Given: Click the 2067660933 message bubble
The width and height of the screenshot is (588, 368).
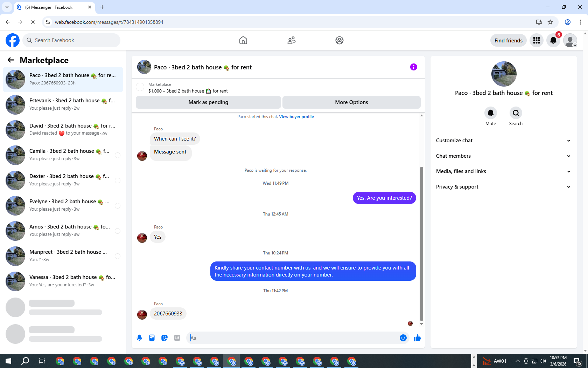Looking at the screenshot, I should (168, 314).
